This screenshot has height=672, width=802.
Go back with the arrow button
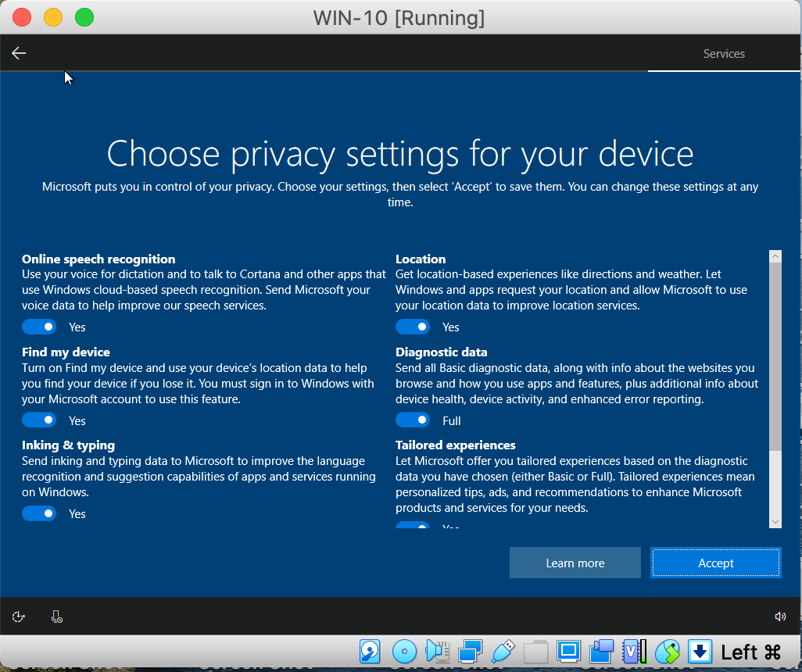click(x=19, y=53)
